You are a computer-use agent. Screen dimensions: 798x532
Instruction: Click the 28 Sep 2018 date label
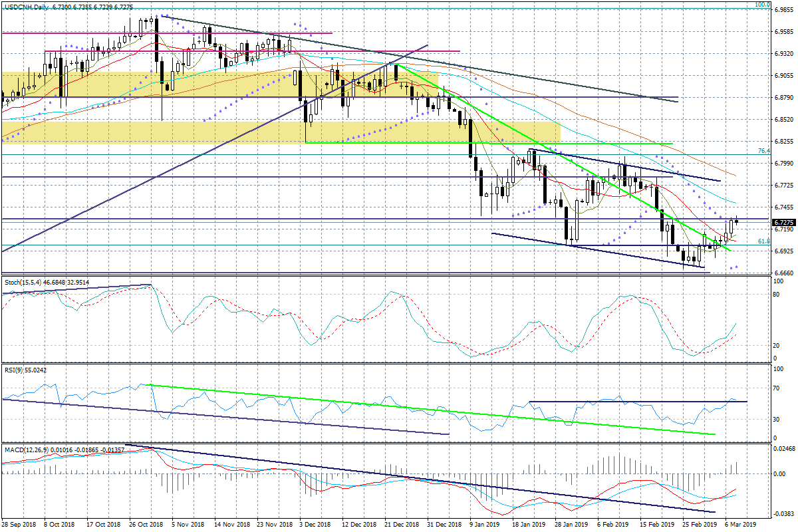click(x=18, y=525)
